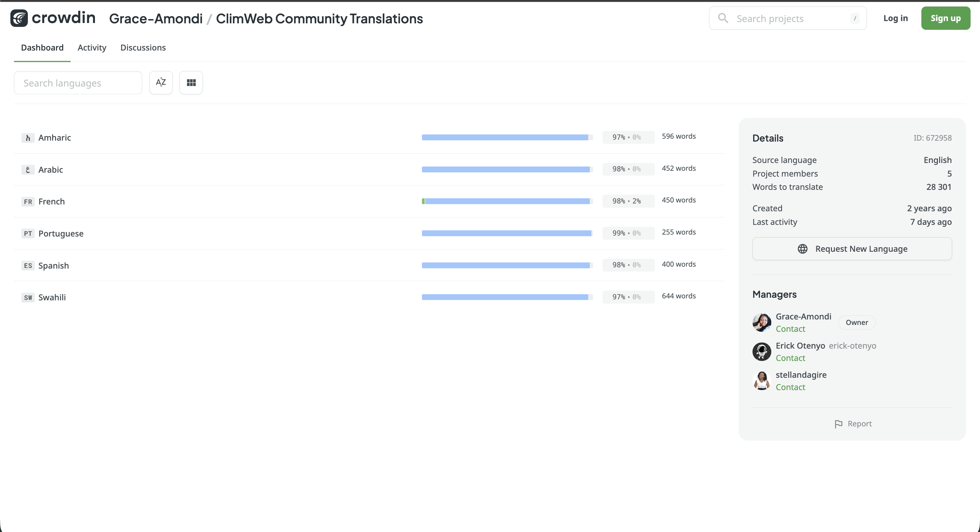Open the Arabic language row

[369, 169]
